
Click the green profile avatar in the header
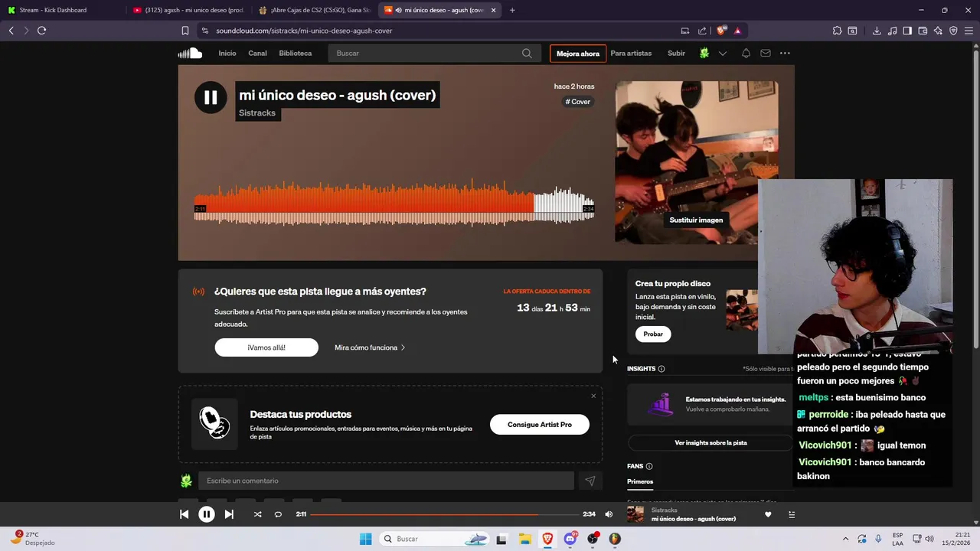pyautogui.click(x=704, y=53)
